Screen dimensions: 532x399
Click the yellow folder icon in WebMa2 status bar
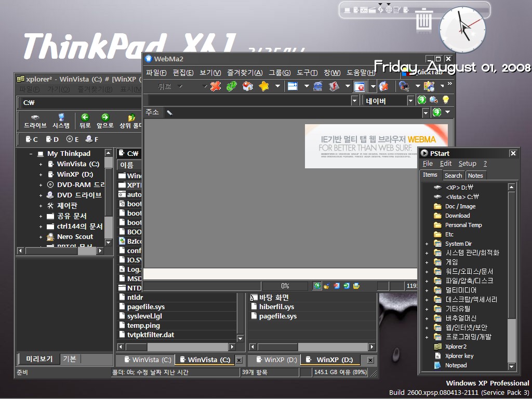(x=356, y=286)
